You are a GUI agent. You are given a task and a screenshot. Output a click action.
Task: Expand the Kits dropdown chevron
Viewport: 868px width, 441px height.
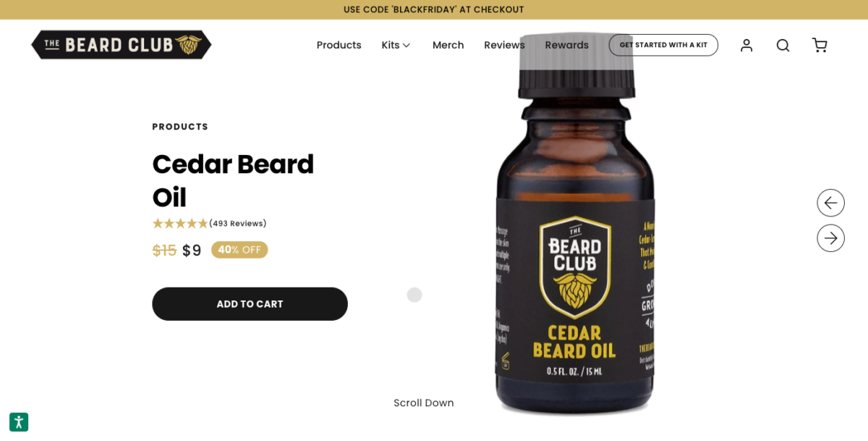[x=407, y=46]
